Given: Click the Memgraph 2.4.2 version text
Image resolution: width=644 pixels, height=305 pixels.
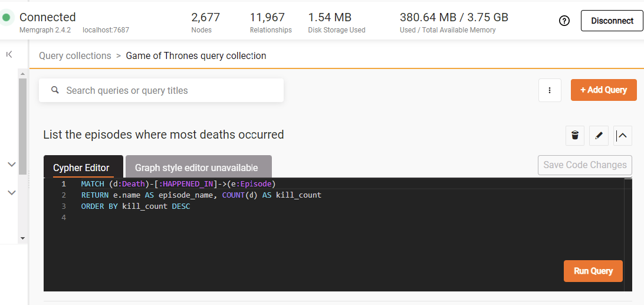Looking at the screenshot, I should coord(45,30).
